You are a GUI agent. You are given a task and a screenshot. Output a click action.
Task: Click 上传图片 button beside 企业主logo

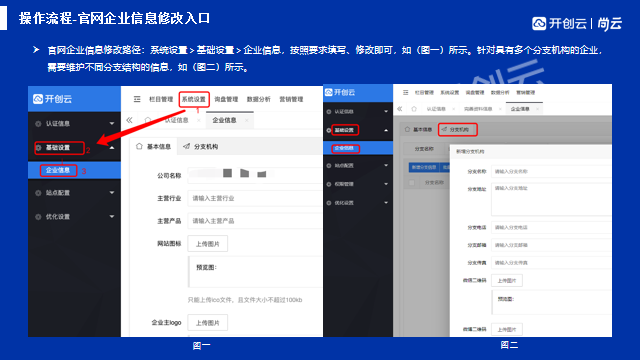coord(208,322)
